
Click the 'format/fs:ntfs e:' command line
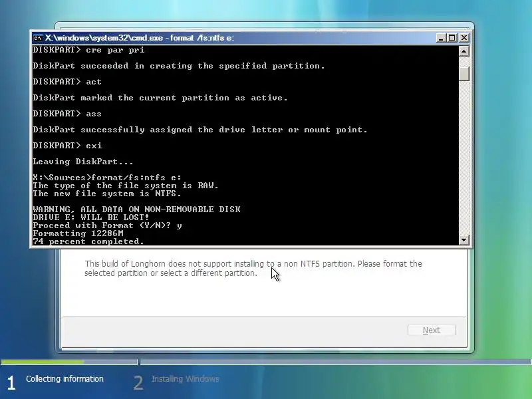pos(107,178)
